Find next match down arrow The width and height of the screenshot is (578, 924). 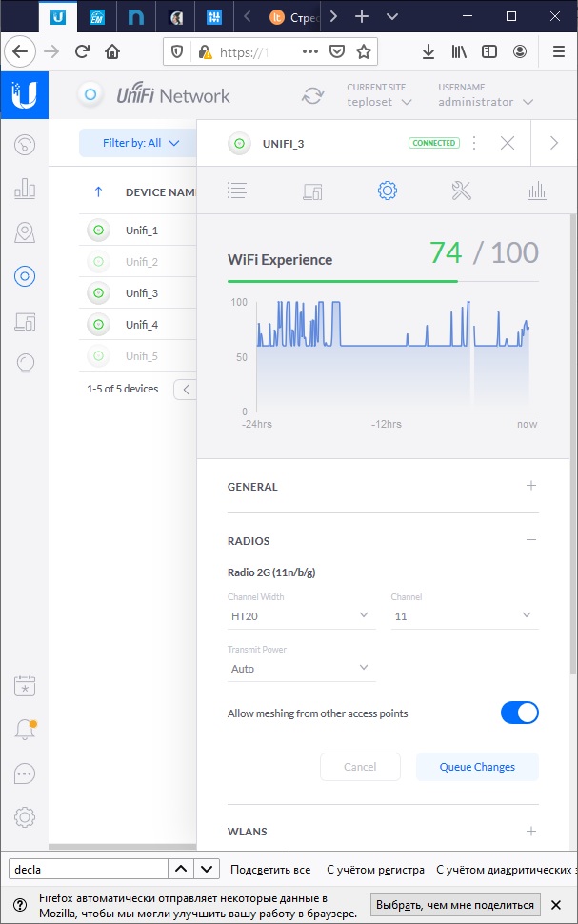click(x=207, y=869)
